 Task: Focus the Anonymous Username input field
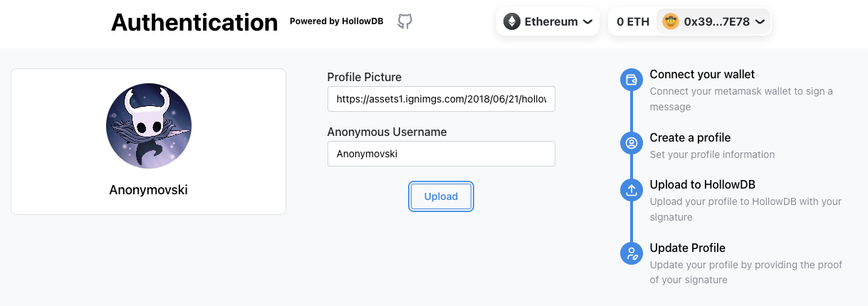(441, 154)
